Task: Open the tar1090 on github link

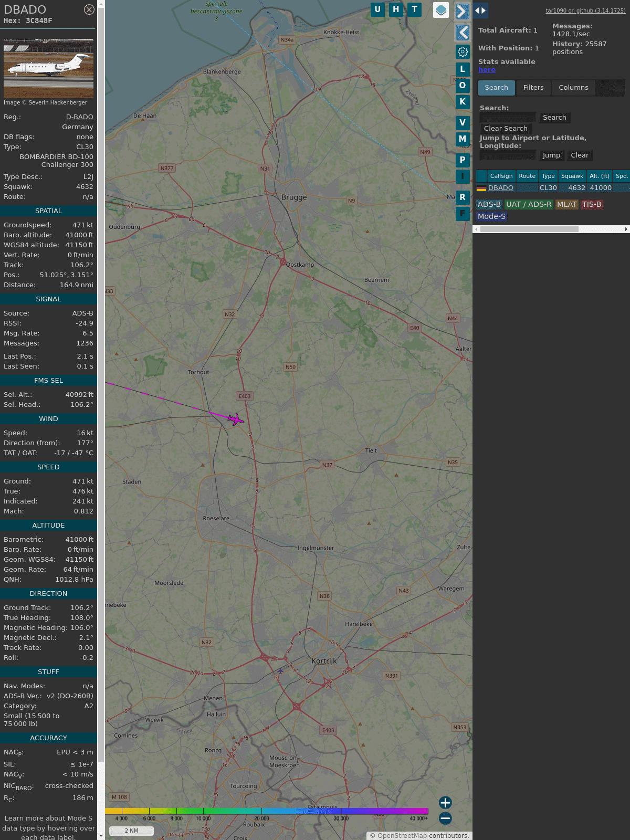Action: [585, 10]
